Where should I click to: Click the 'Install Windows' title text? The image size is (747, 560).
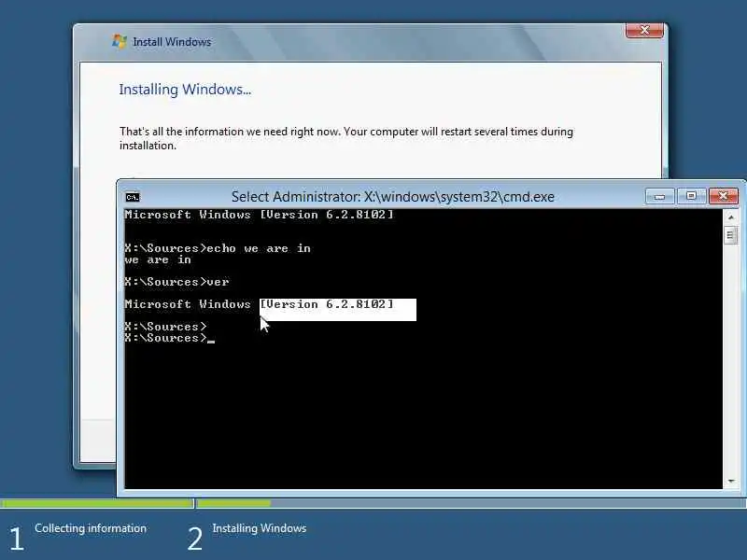pyautogui.click(x=172, y=42)
